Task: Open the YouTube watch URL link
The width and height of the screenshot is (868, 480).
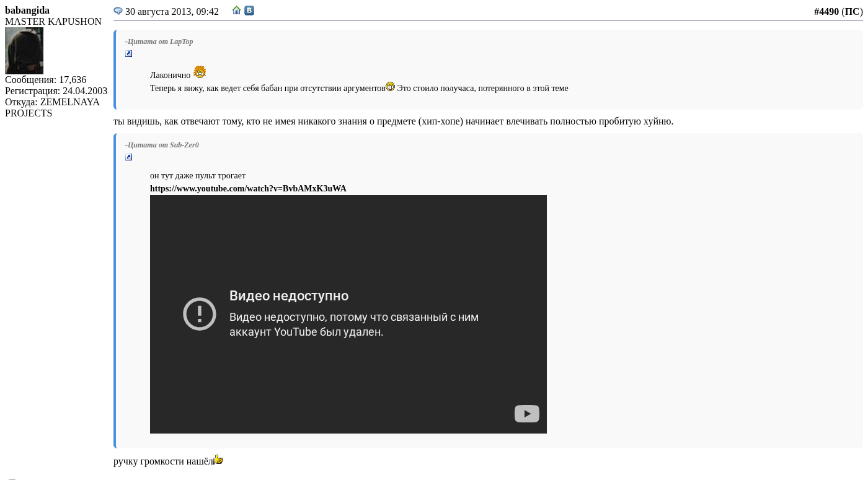Action: [248, 189]
